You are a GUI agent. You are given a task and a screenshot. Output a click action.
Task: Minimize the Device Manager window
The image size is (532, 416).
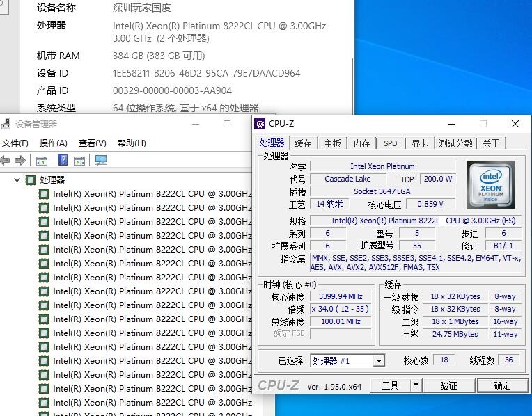coord(196,124)
